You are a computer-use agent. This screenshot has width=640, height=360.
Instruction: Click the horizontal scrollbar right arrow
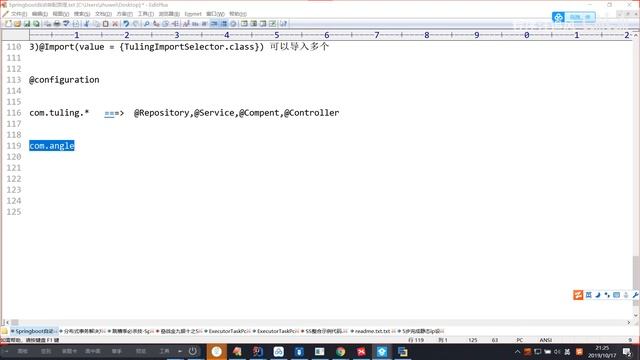(629, 322)
